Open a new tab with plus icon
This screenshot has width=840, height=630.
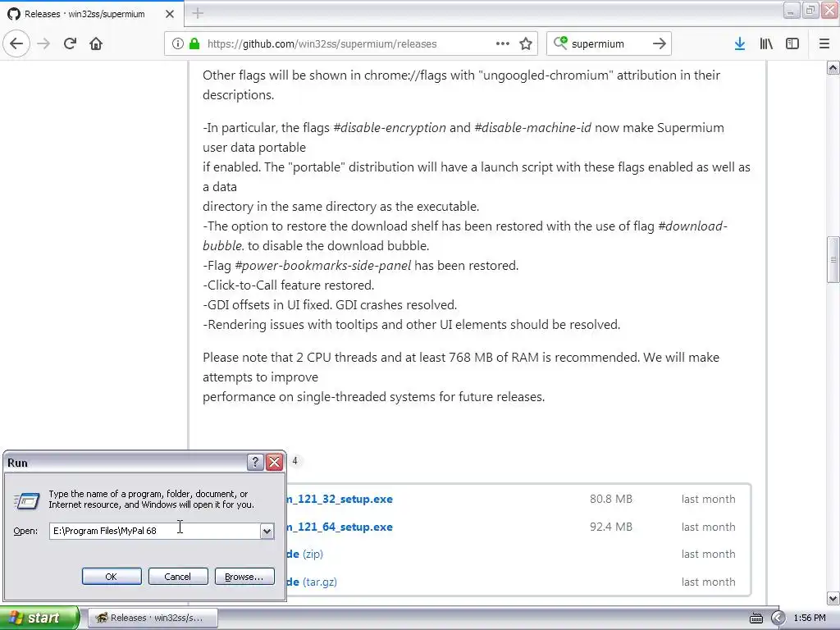(198, 13)
